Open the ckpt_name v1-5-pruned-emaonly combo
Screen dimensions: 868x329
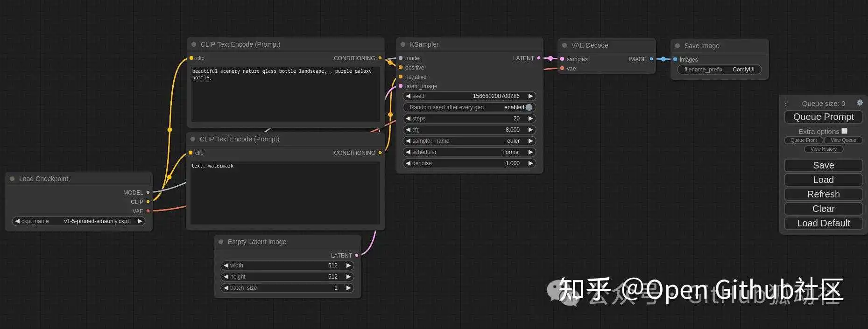78,221
